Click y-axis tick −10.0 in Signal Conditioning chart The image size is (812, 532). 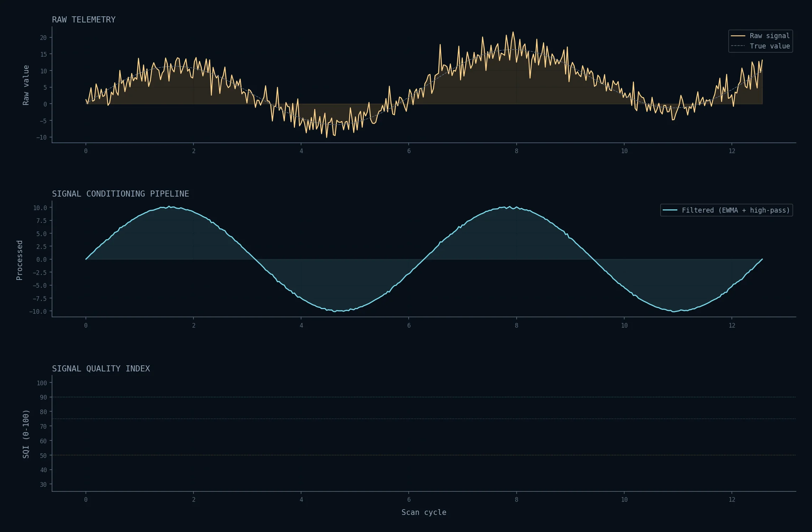pyautogui.click(x=38, y=312)
